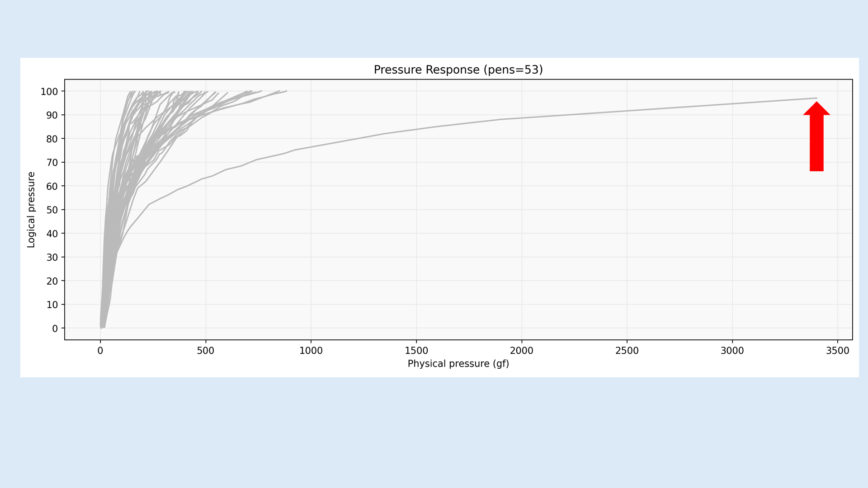This screenshot has width=868, height=488.
Task: Click the 70 y-axis tick label
Action: click(52, 163)
